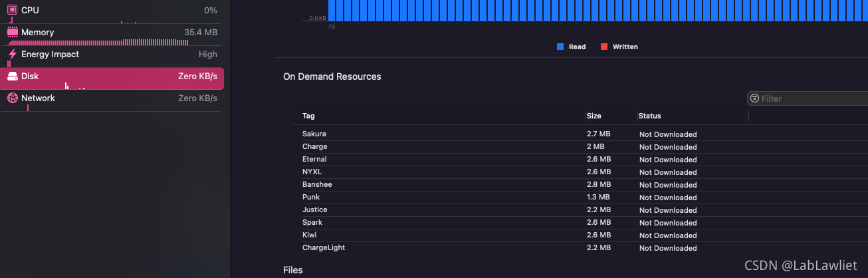Screen dimensions: 868x278
Task: Sort resources by Tag column header
Action: (308, 116)
